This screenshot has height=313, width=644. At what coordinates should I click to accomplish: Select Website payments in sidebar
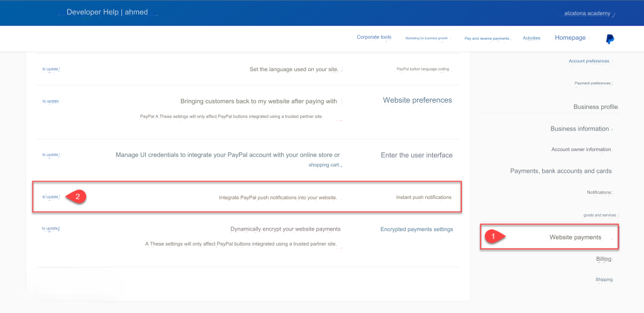[x=575, y=237]
